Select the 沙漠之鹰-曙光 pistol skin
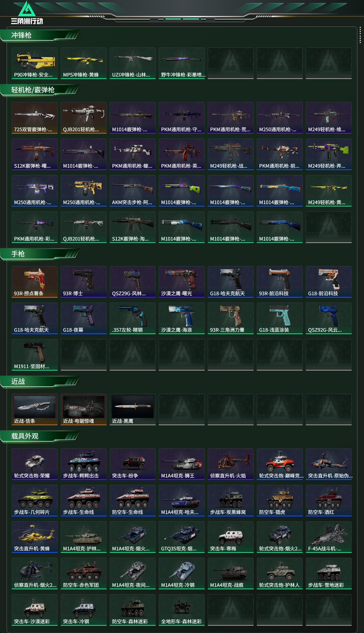The width and height of the screenshot is (364, 633). [182, 282]
